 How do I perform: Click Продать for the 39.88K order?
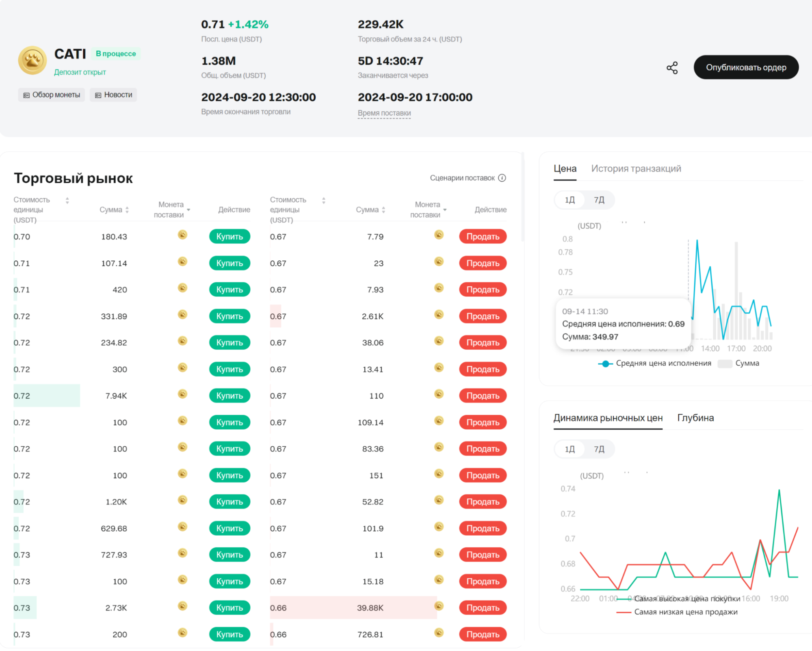[x=483, y=608]
